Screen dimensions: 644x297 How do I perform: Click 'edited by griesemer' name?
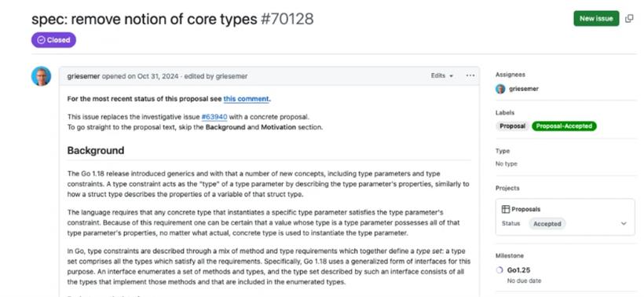[232, 76]
